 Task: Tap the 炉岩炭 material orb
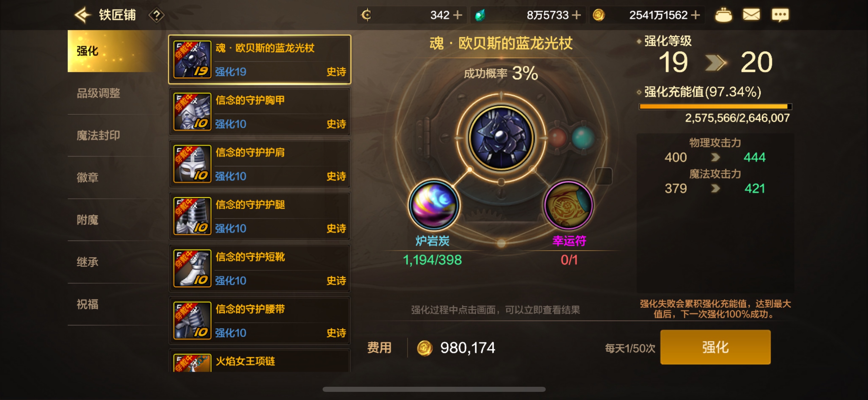(x=434, y=205)
